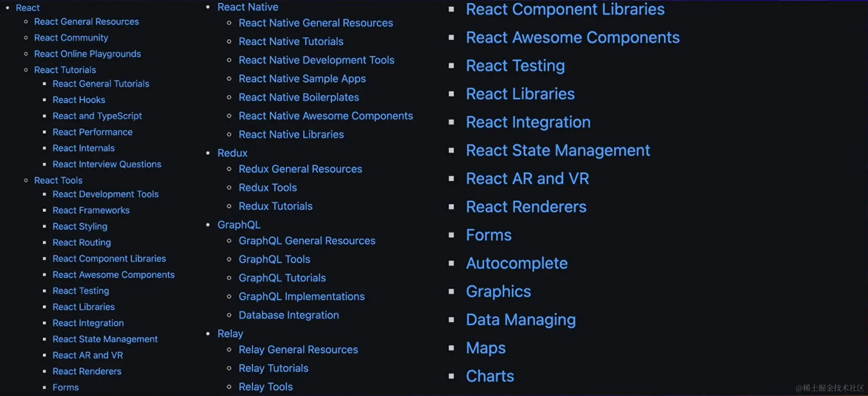Select the large-font React Testing link
Image resolution: width=868 pixels, height=396 pixels.
515,66
